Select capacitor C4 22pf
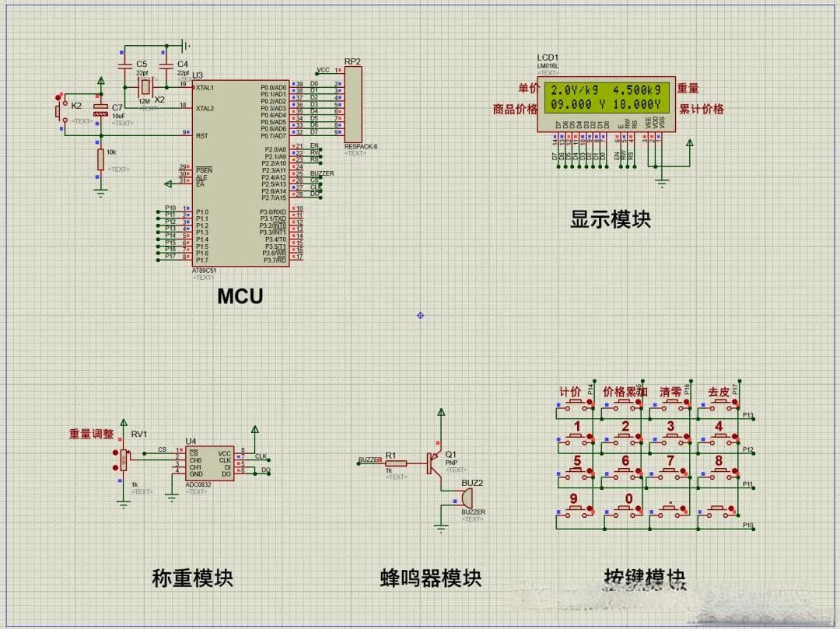Viewport: 840px width, 629px height. (166, 68)
